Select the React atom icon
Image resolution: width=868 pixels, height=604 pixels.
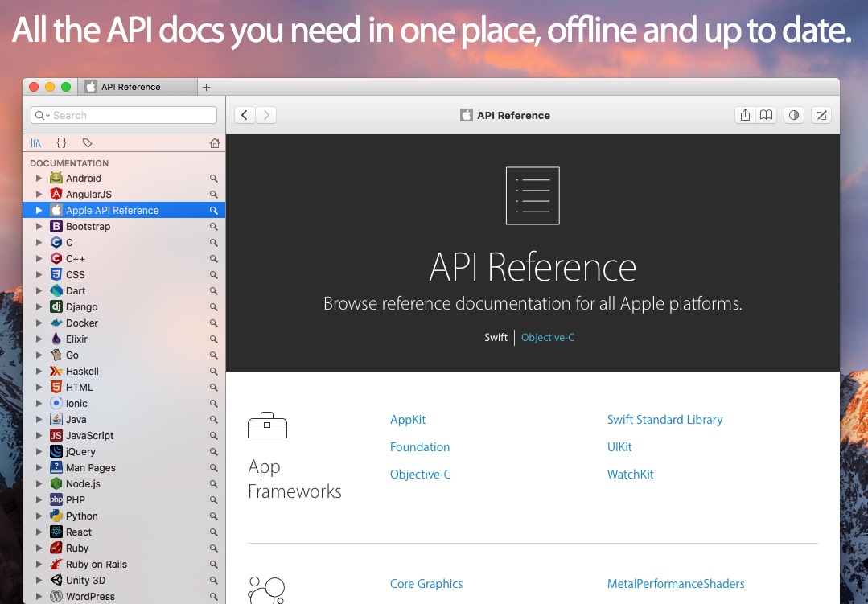pyautogui.click(x=56, y=532)
